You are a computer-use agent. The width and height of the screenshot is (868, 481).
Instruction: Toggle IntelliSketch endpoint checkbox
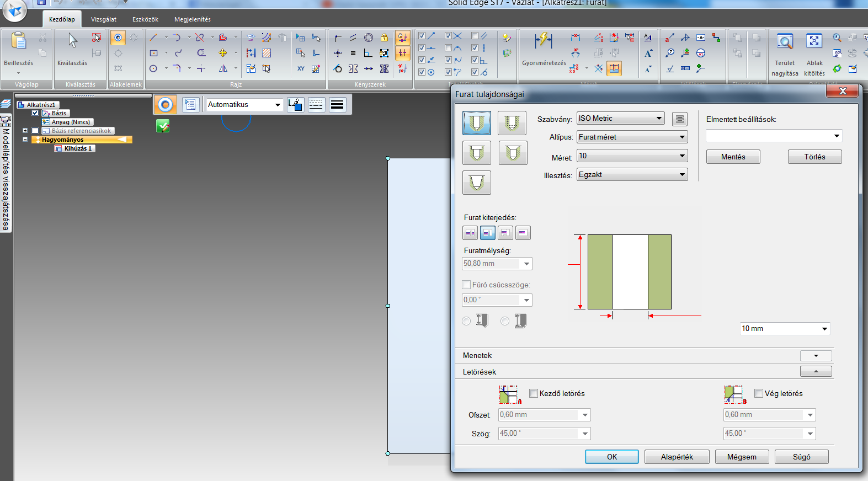click(422, 36)
